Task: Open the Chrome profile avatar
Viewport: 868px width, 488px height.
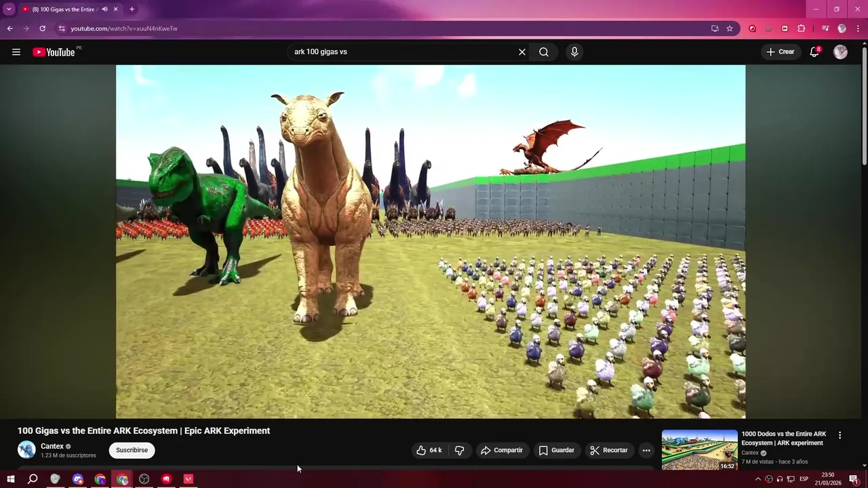Action: [842, 28]
